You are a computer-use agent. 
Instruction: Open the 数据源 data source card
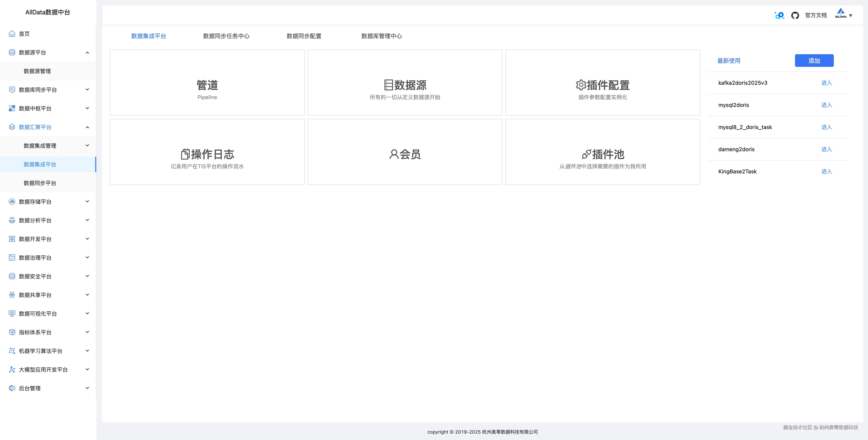click(404, 82)
